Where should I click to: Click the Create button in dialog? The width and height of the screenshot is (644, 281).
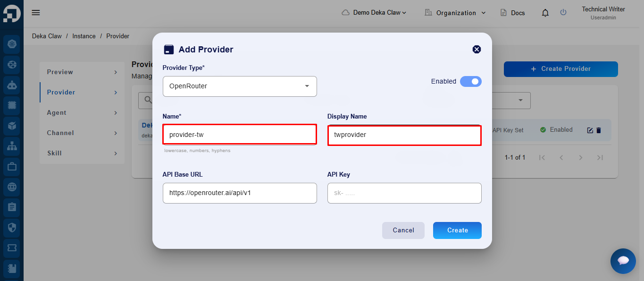click(x=457, y=230)
